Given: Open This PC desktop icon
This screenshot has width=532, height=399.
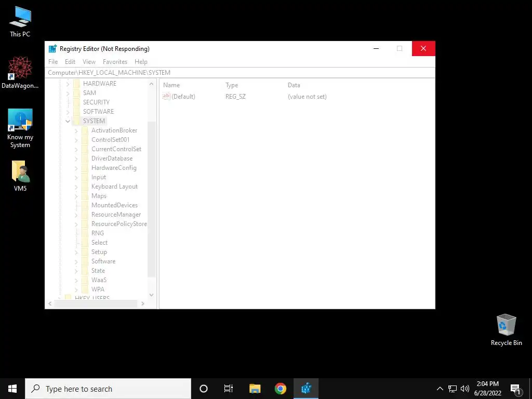Looking at the screenshot, I should 20,22.
